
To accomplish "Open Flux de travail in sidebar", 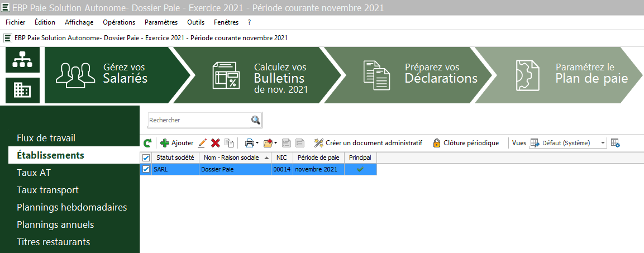I will click(x=46, y=138).
